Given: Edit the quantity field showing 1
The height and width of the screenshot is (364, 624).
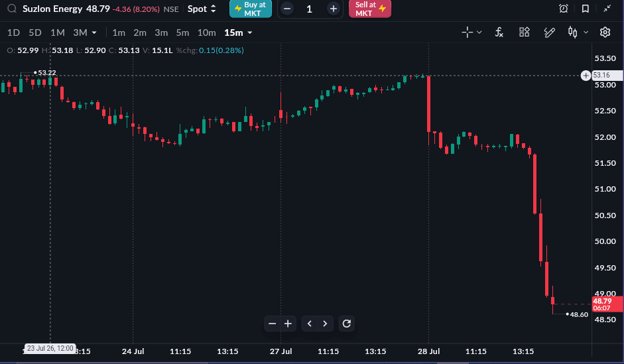Looking at the screenshot, I should point(310,9).
